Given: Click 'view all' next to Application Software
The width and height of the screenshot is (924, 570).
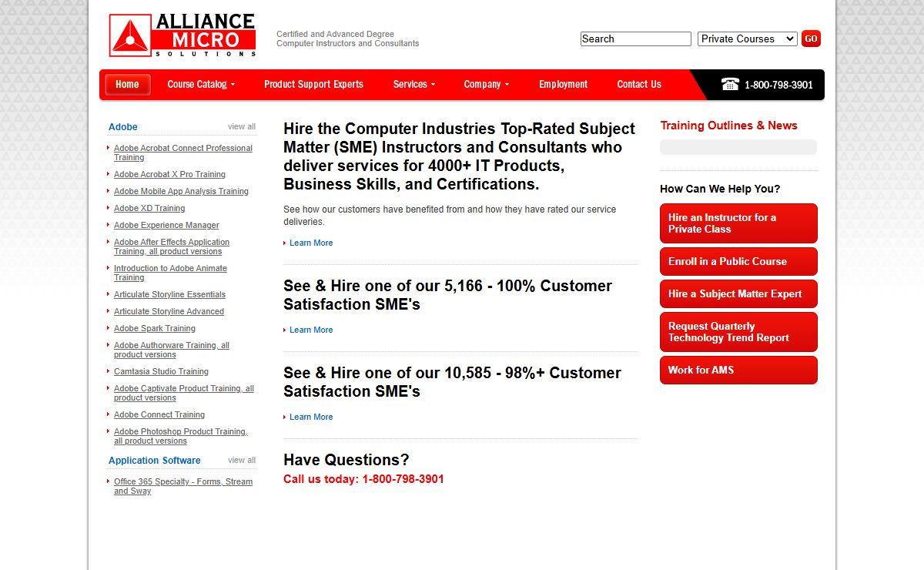Looking at the screenshot, I should point(242,460).
